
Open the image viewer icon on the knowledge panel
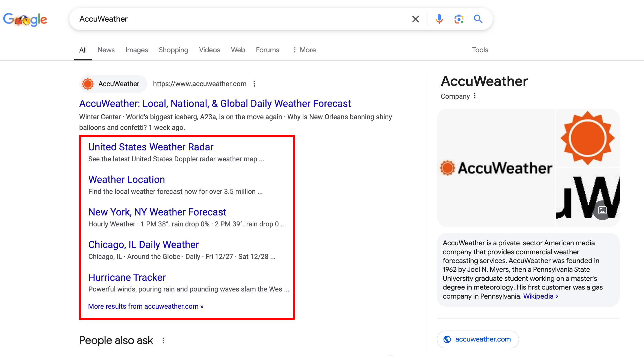[602, 210]
